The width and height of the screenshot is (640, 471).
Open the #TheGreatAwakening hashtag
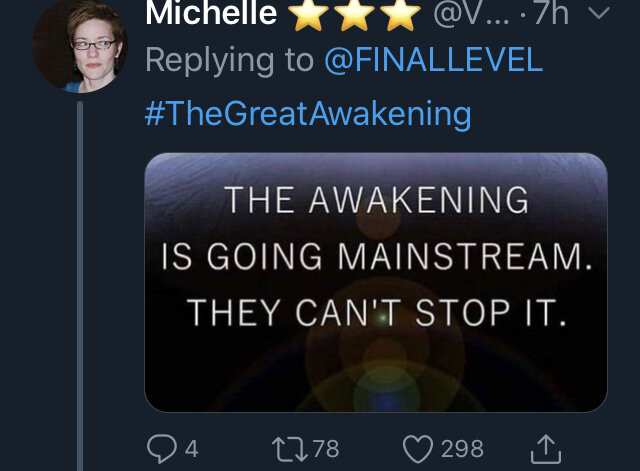[x=308, y=114]
